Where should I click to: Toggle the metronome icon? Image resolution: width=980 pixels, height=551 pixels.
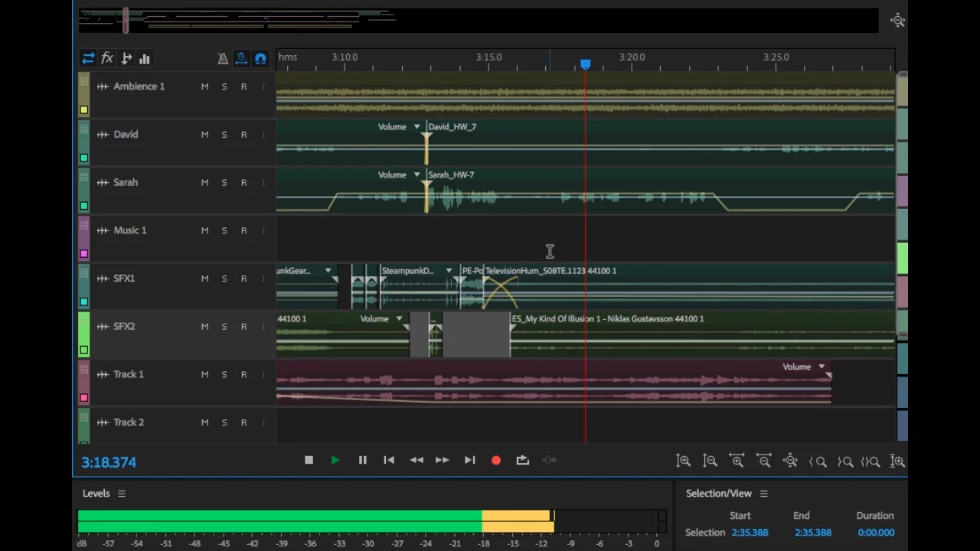pyautogui.click(x=223, y=59)
